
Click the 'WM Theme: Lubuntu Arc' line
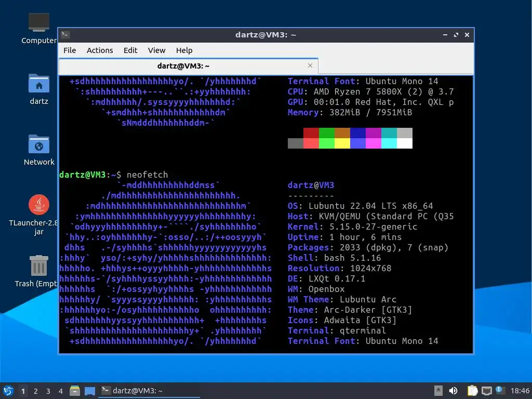342,299
